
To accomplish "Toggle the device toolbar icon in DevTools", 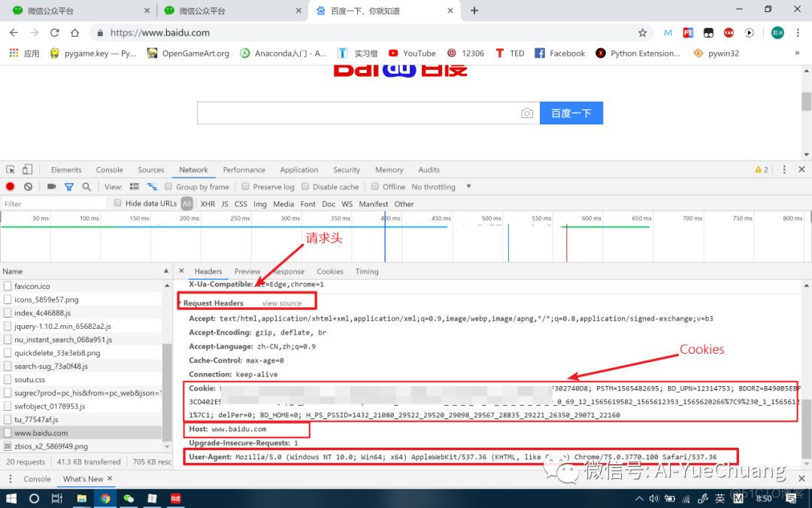I will pyautogui.click(x=28, y=169).
